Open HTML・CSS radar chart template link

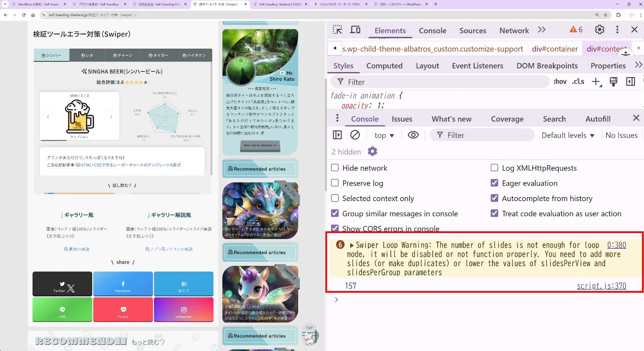128,165
